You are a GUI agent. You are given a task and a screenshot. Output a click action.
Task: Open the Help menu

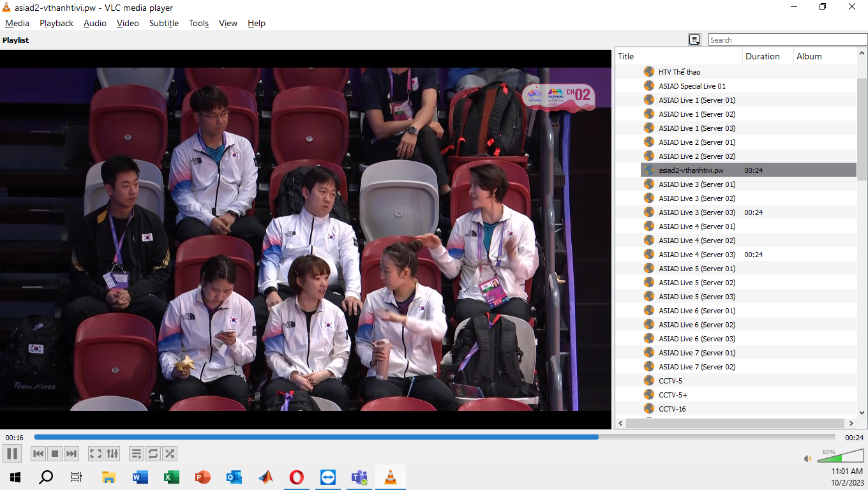point(257,23)
